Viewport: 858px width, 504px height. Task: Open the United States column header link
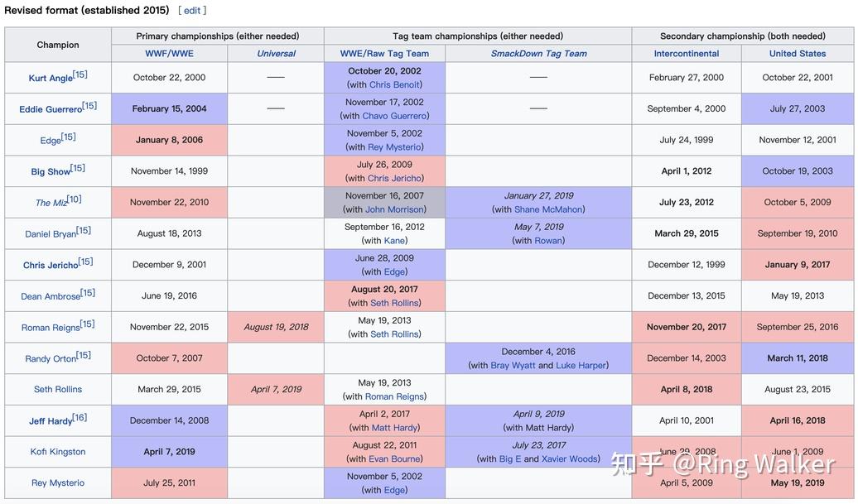797,54
